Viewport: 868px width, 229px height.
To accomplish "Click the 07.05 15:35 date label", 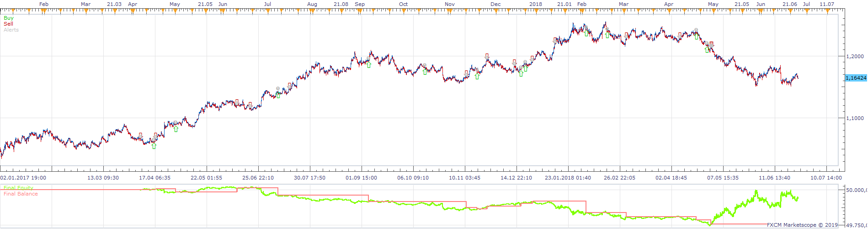I will click(x=723, y=178).
